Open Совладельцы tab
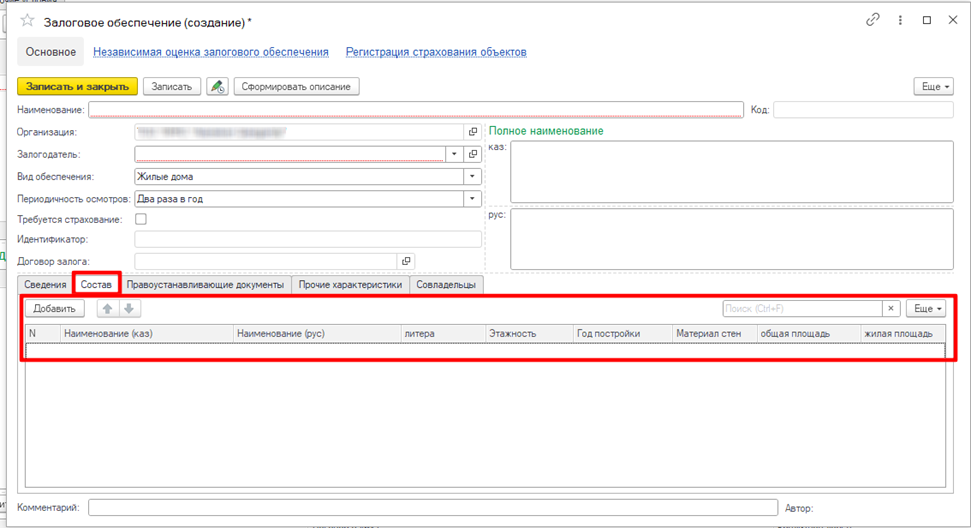The image size is (971, 528). [x=446, y=285]
